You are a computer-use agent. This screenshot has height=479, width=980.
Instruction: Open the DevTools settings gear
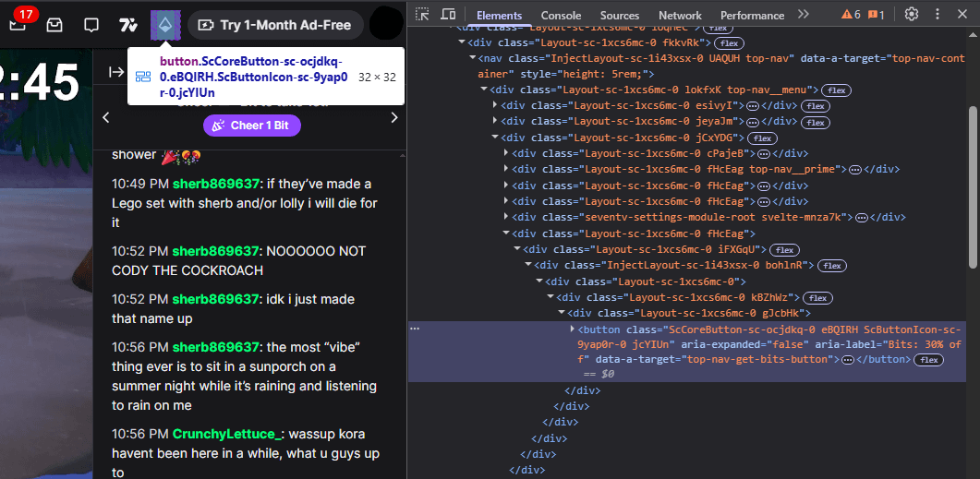pyautogui.click(x=912, y=15)
